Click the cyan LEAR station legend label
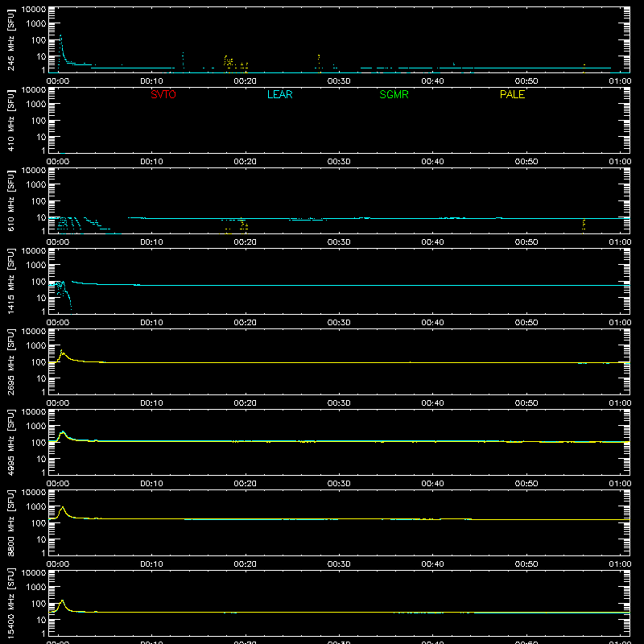The width and height of the screenshot is (644, 644). [279, 94]
